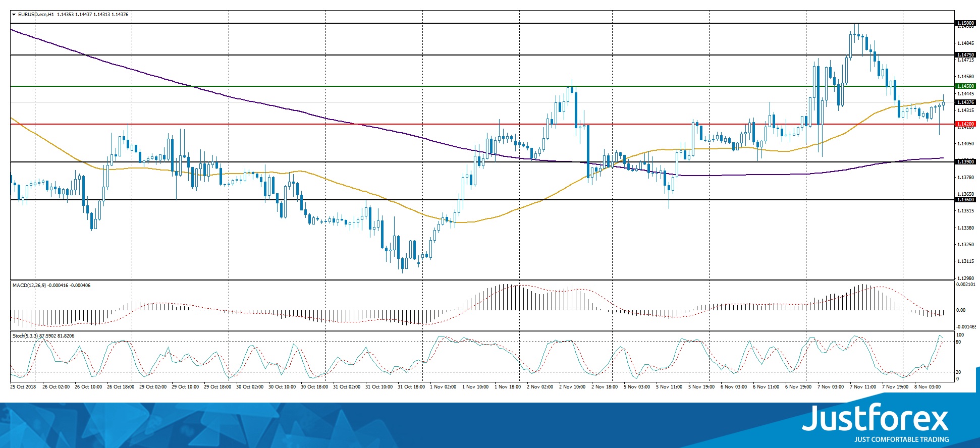Select the 1.14750 price level label
980x448 pixels.
click(x=965, y=55)
